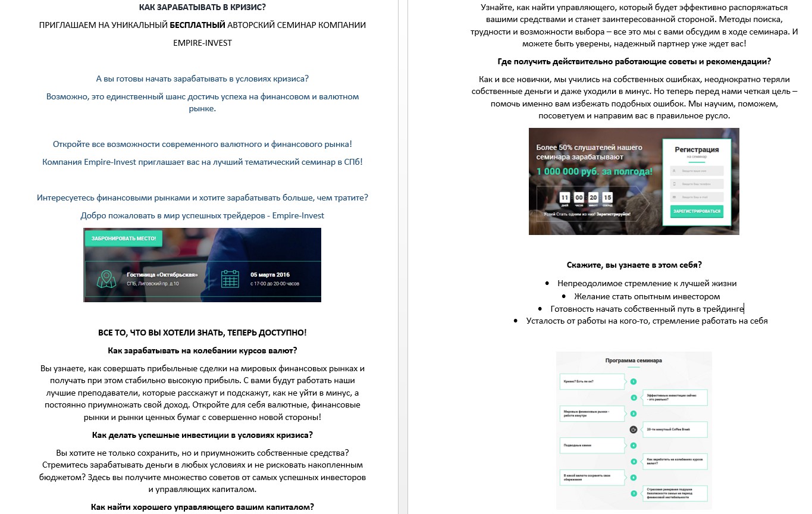
Task: Click the heading 'КАК ЗАРАБАТЫВАТЬ В КРИЗИС?'
Action: (202, 7)
